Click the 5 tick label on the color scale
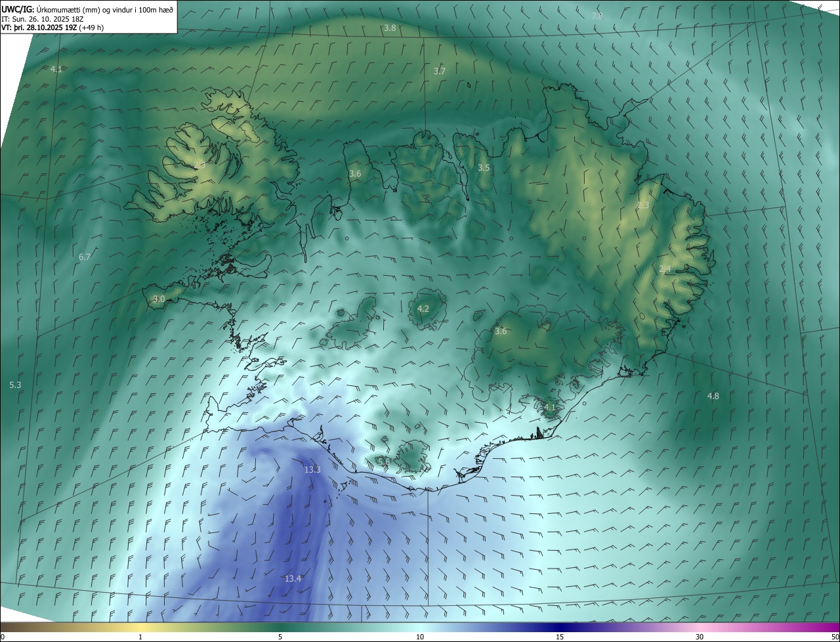 click(x=280, y=637)
